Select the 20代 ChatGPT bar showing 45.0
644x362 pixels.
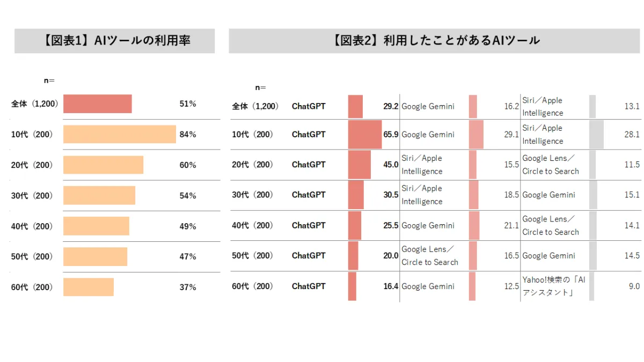tap(359, 165)
